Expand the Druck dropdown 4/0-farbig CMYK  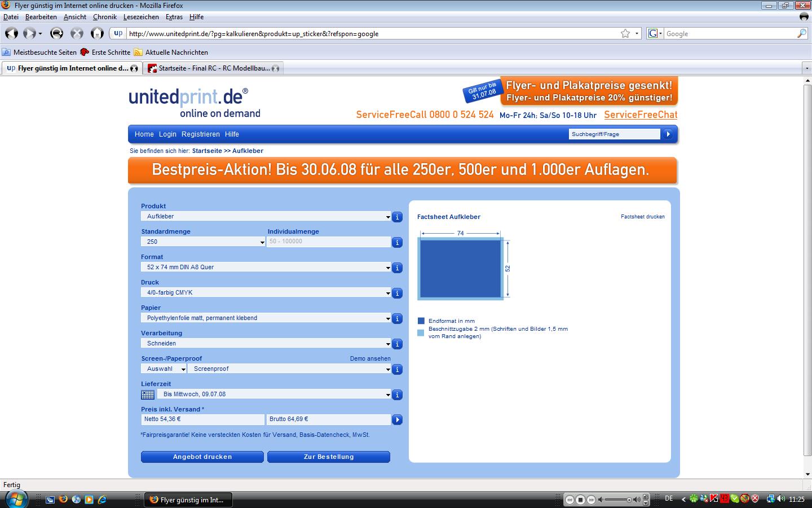(x=266, y=292)
